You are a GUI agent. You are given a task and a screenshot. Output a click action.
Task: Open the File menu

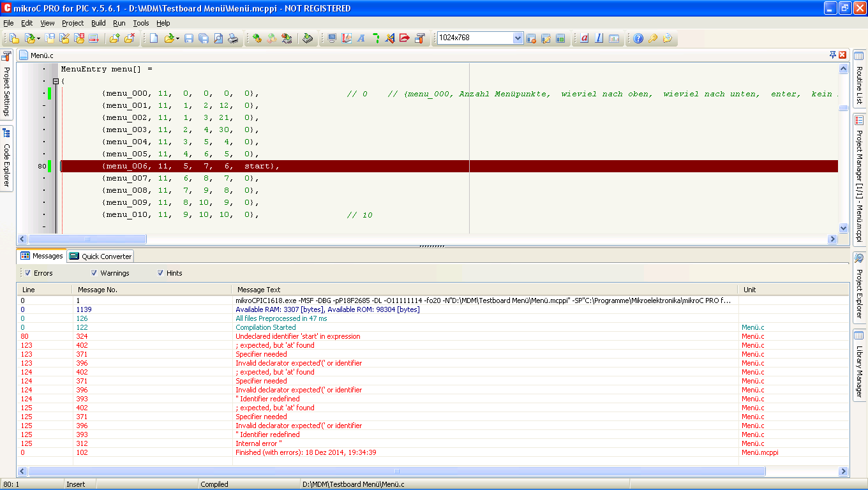8,23
